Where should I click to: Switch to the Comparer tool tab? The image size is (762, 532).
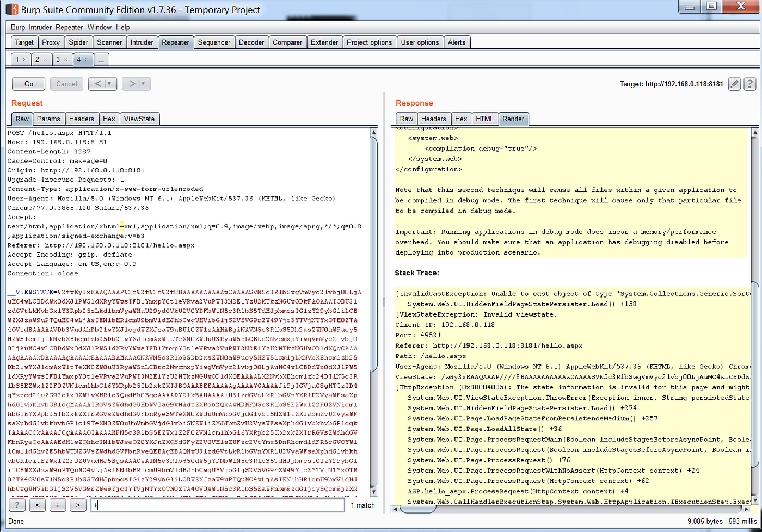(287, 42)
